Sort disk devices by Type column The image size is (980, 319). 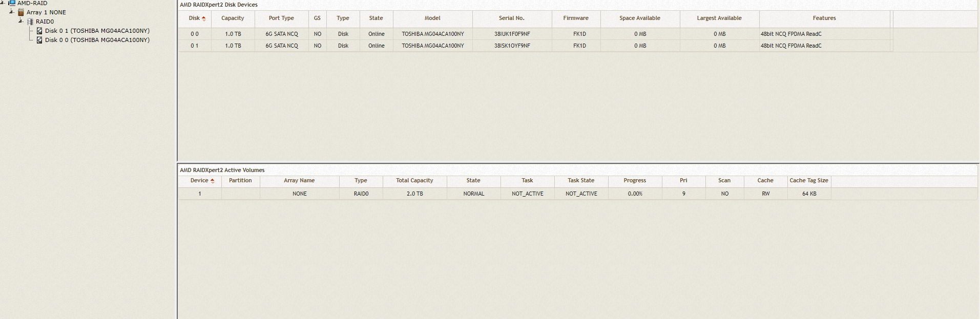tap(343, 18)
